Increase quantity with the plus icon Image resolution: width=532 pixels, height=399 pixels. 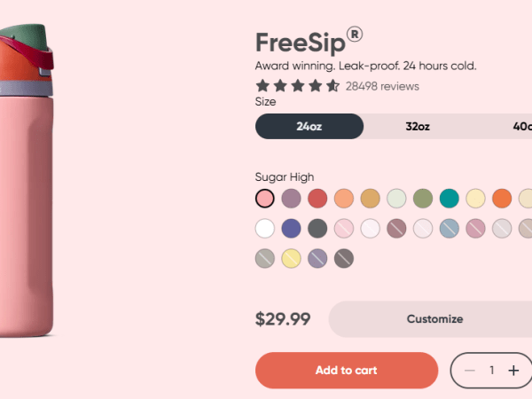pos(513,371)
